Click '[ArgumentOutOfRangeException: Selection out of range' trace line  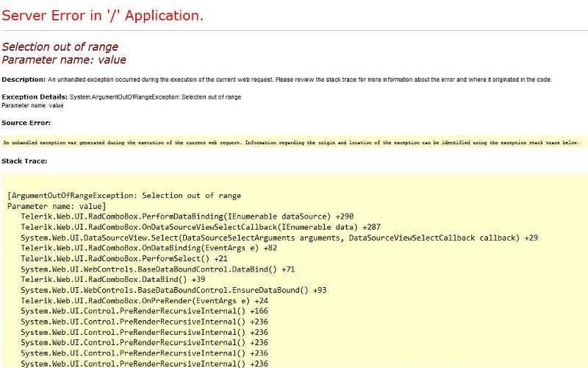(x=124, y=196)
